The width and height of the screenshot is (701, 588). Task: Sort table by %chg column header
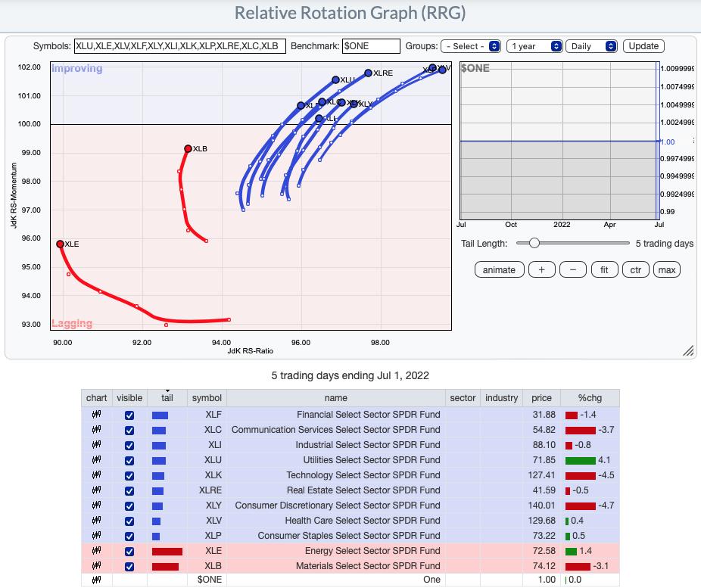590,398
